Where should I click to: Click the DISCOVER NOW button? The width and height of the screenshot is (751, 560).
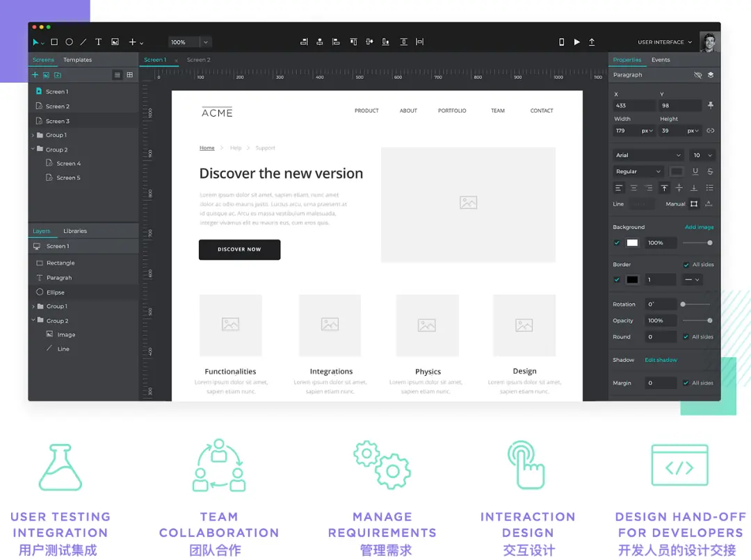click(239, 249)
